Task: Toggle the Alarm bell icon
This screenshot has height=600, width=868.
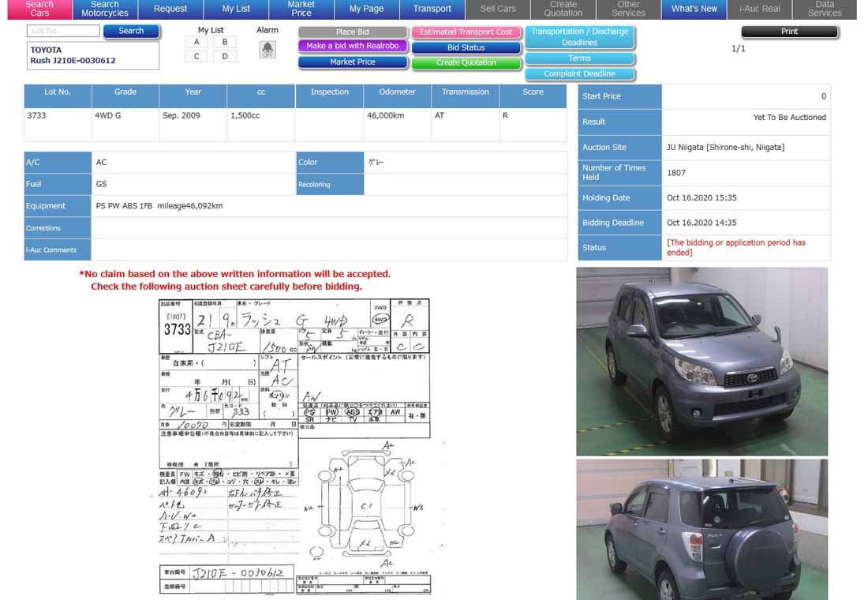Action: pos(268,50)
